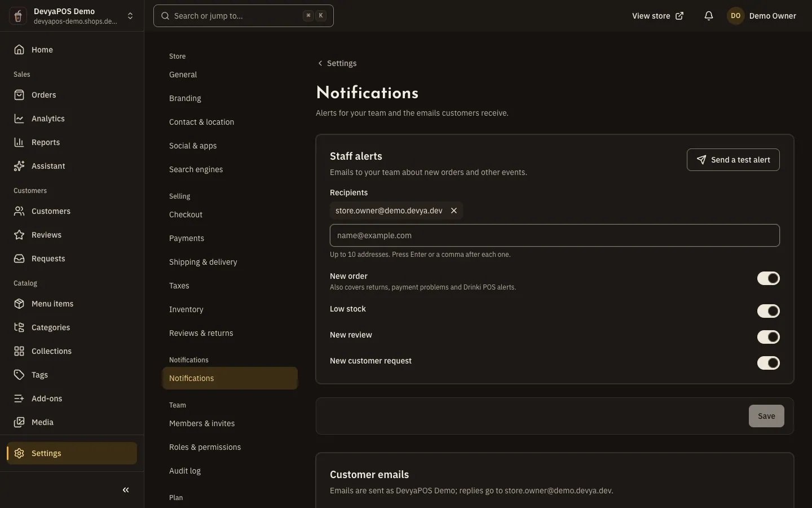This screenshot has height=508, width=812.
Task: Click the Analytics chart icon
Action: 19,119
